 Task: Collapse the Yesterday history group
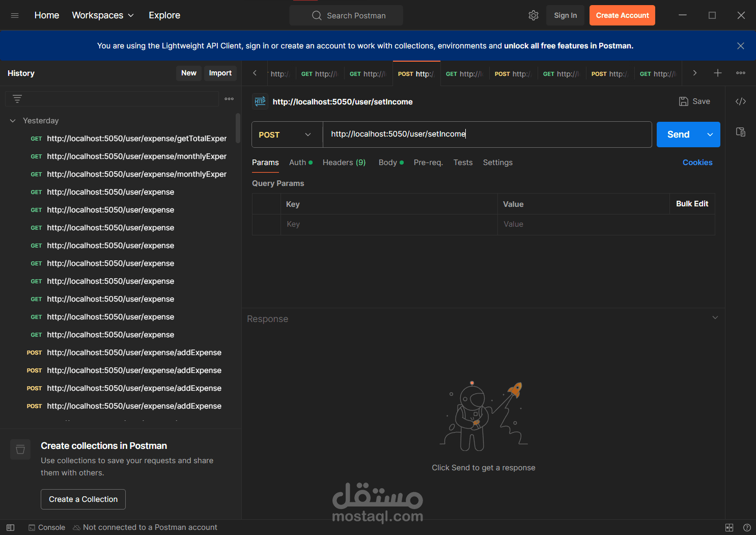(13, 121)
